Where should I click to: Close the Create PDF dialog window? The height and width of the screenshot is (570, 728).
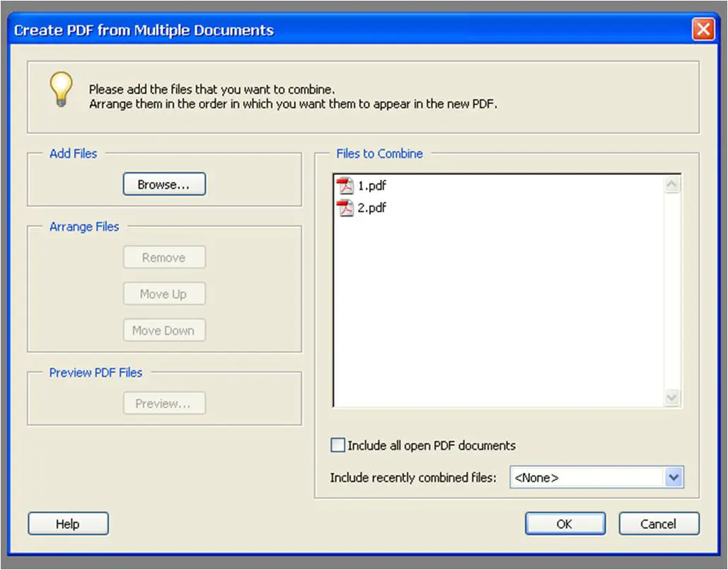703,30
